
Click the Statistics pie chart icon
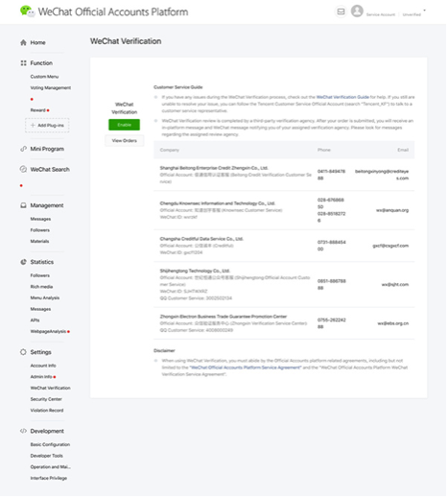tap(23, 262)
